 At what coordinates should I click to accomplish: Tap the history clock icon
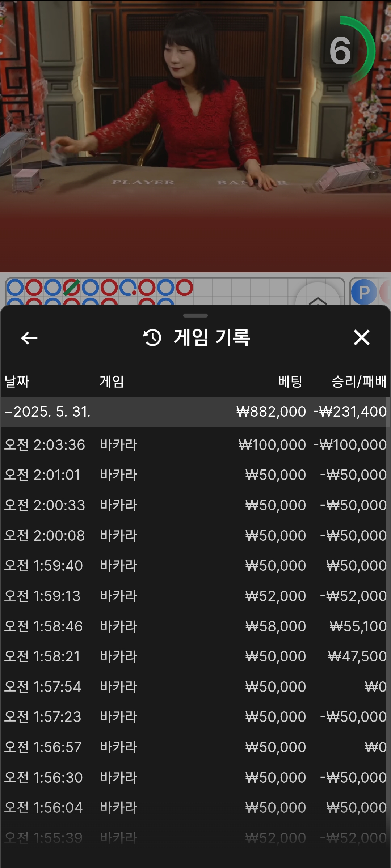(152, 338)
